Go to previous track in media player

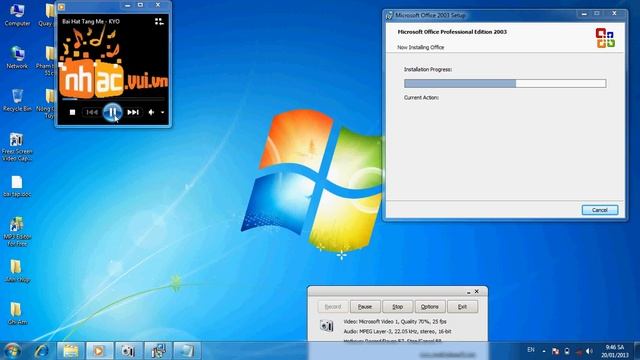91,112
